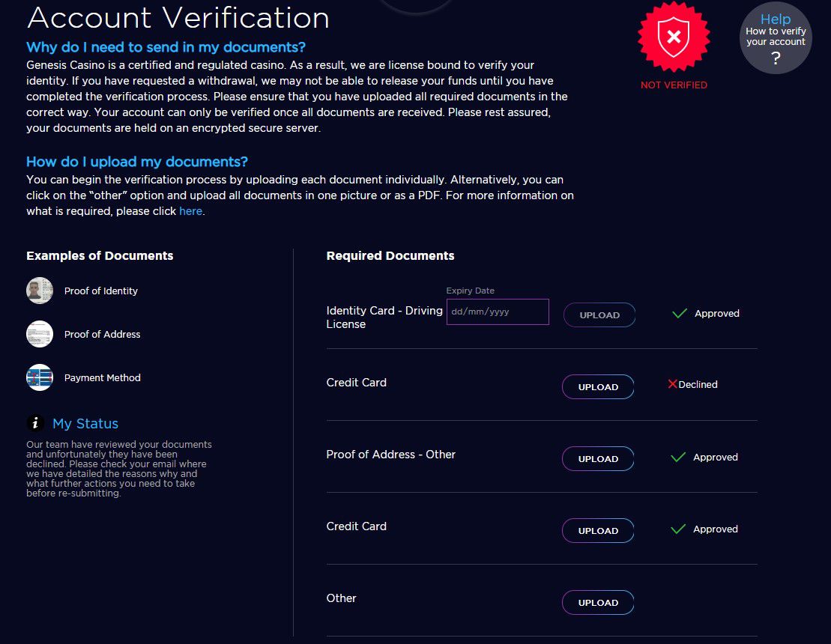Viewport: 831px width, 644px height.
Task: Focus the Expiry Date dd/mm/yyyy field
Action: tap(498, 312)
